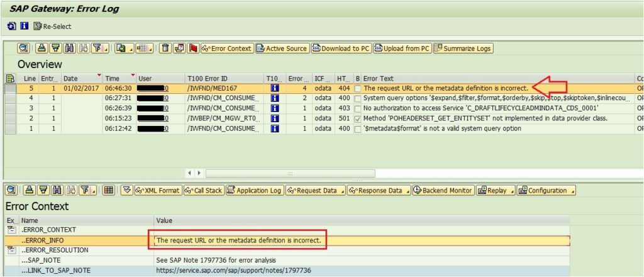
Task: Click the Error Context button
Action: (x=226, y=48)
